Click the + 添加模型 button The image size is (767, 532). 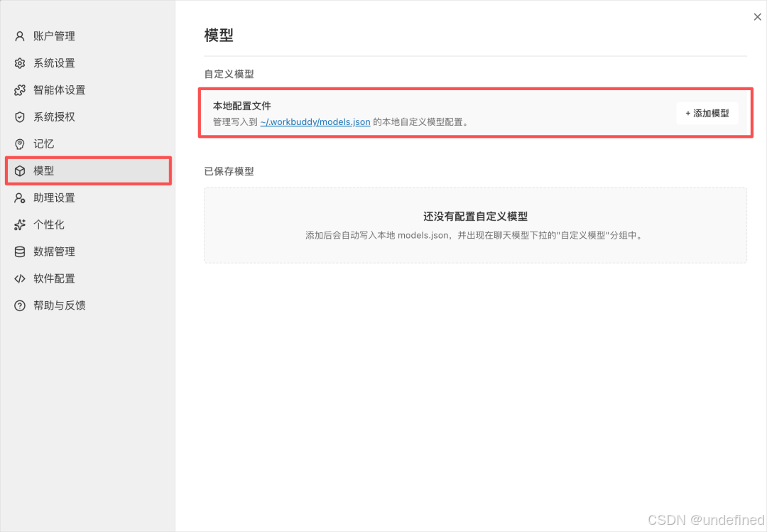tap(707, 114)
